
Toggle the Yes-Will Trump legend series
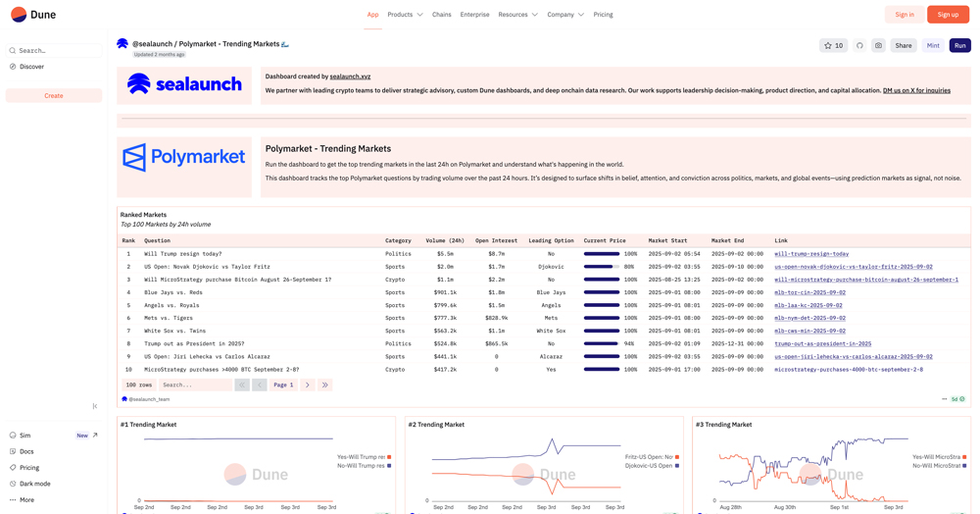pos(362,457)
